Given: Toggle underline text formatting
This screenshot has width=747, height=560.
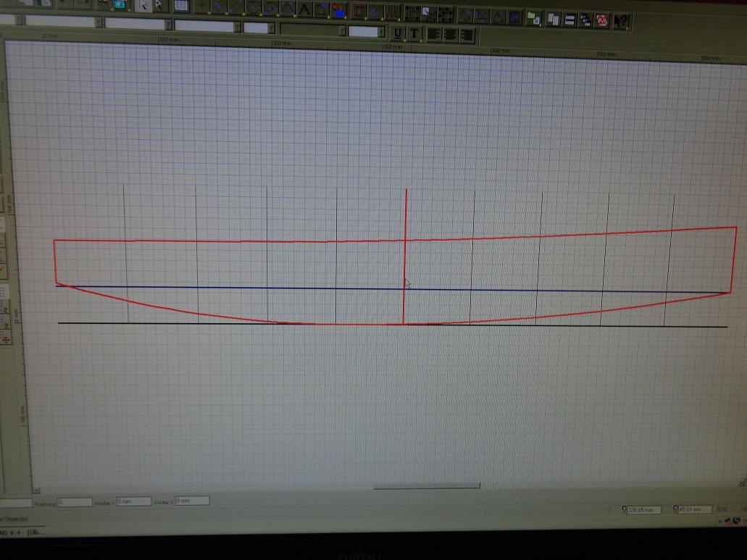Looking at the screenshot, I should [398, 33].
